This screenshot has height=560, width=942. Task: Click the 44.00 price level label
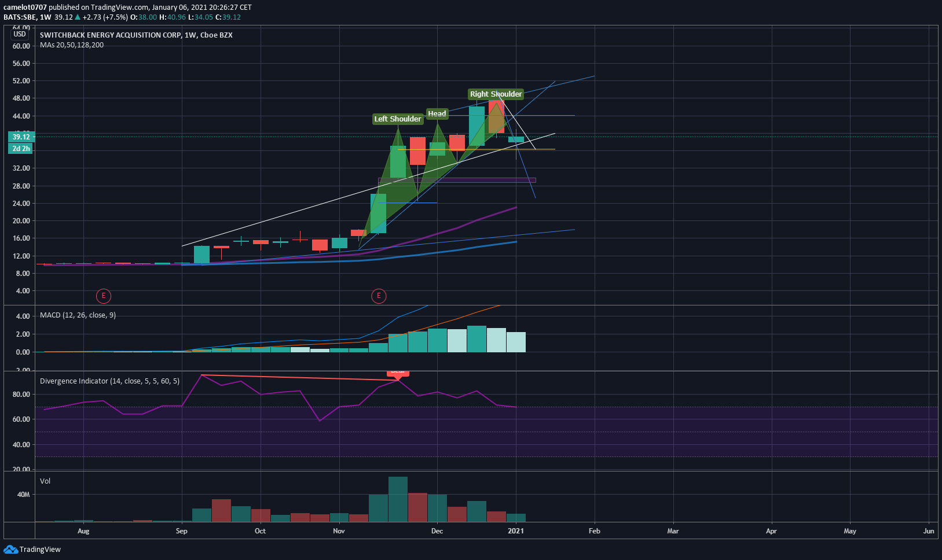point(21,116)
